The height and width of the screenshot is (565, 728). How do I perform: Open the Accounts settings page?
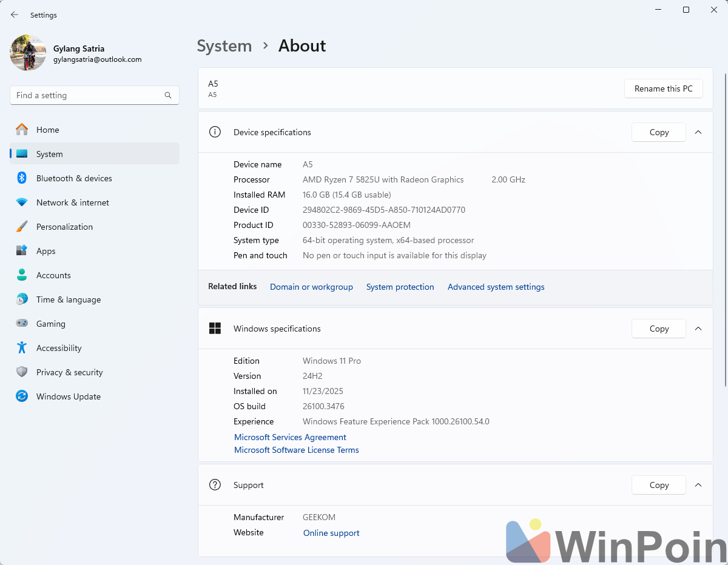(53, 275)
